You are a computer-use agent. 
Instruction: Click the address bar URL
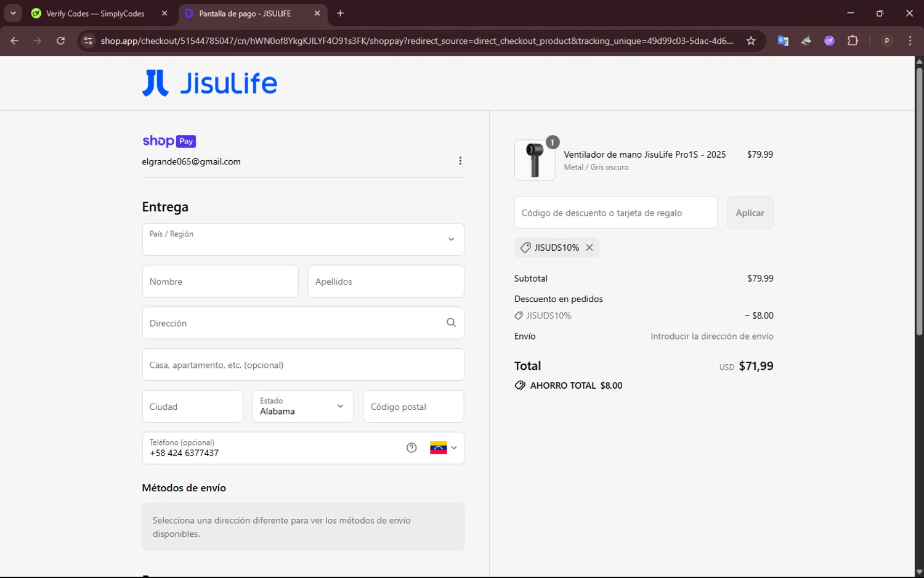417,41
